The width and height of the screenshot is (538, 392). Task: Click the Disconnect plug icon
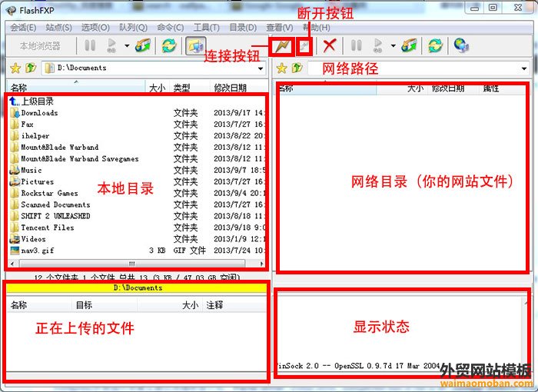point(304,46)
